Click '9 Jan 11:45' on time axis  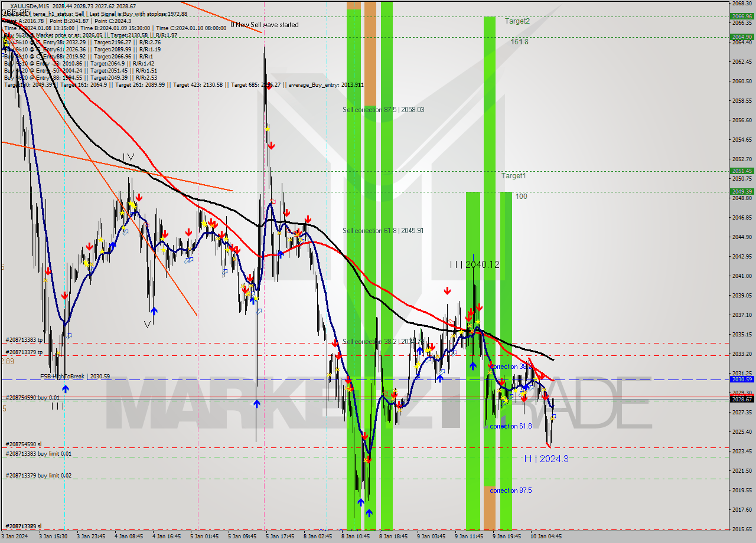[x=469, y=537]
